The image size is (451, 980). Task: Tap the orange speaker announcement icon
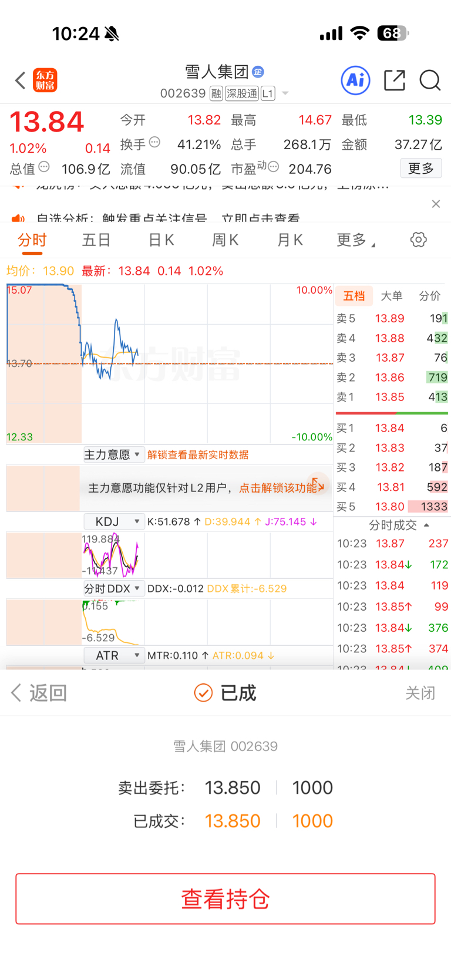pos(18,218)
